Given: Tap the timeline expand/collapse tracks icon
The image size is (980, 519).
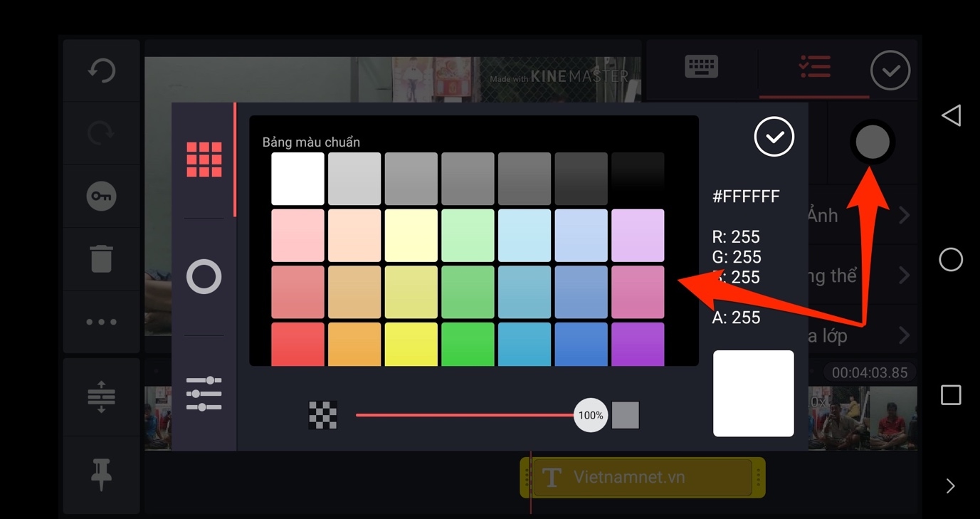Looking at the screenshot, I should pos(101,397).
